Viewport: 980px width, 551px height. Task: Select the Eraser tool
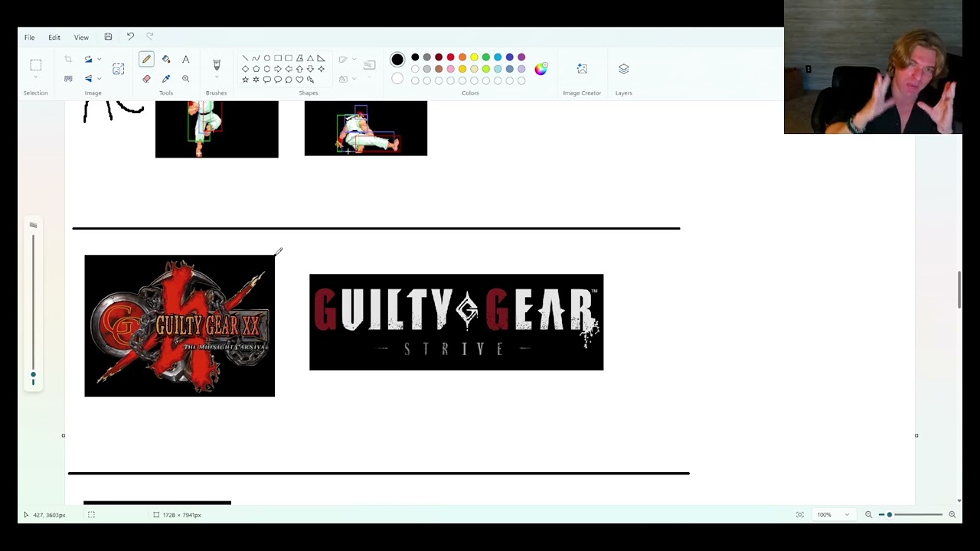coord(146,79)
